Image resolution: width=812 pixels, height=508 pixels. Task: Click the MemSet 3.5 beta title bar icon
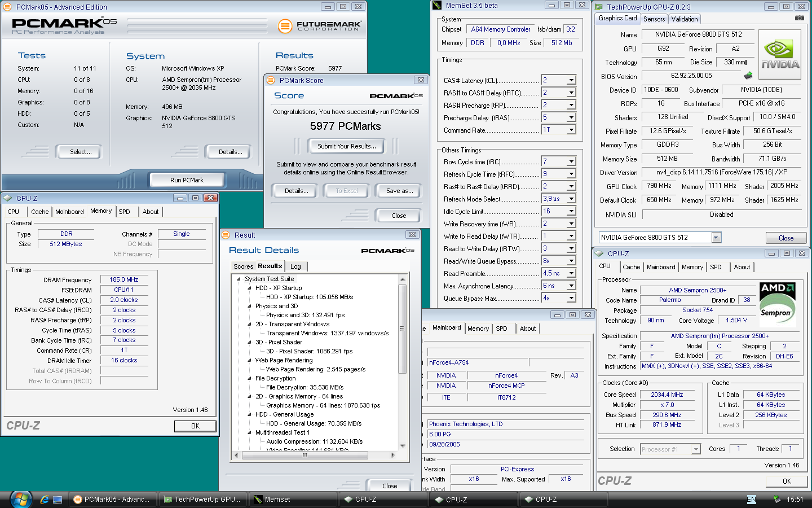437,5
